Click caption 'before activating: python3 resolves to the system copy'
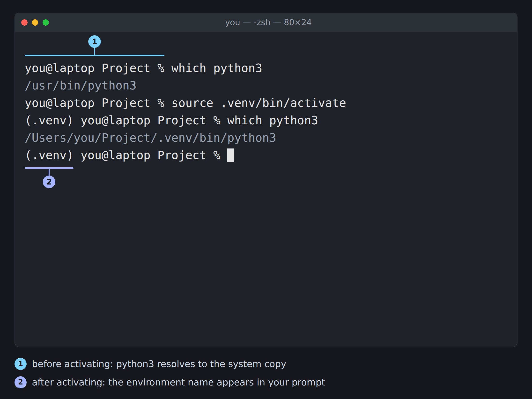This screenshot has height=399, width=532. coord(159,364)
